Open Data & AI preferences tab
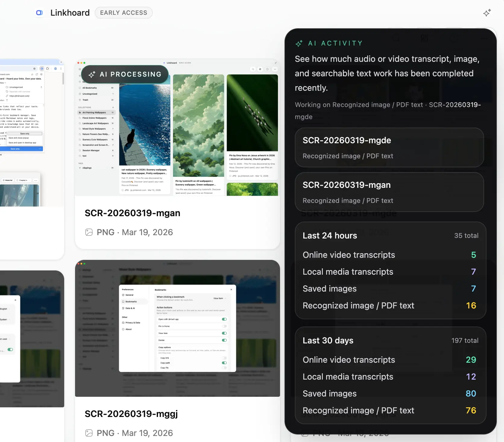504x442 pixels. click(x=130, y=308)
